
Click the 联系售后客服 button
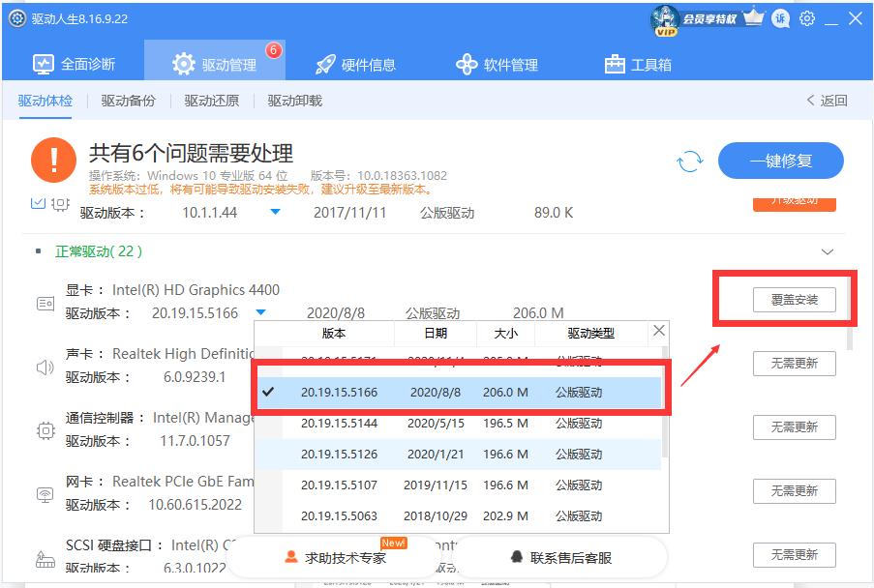click(x=561, y=557)
